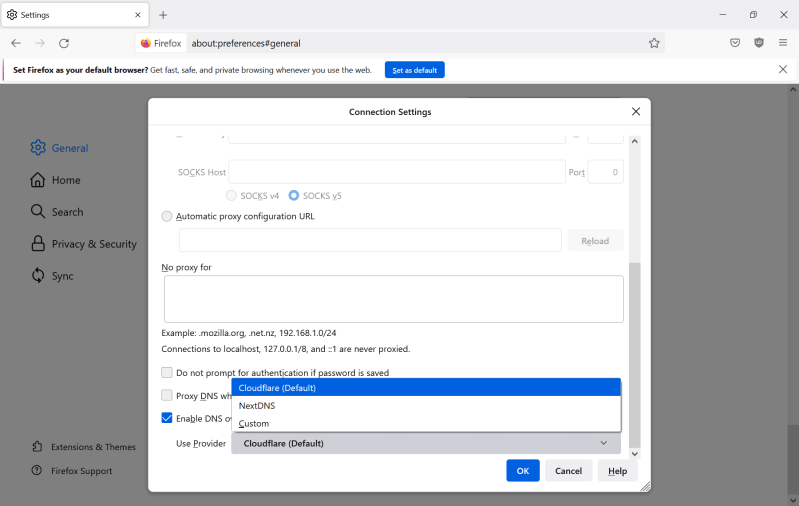The image size is (799, 506).
Task: Click the dialog scrollbar down arrow
Action: pos(634,454)
